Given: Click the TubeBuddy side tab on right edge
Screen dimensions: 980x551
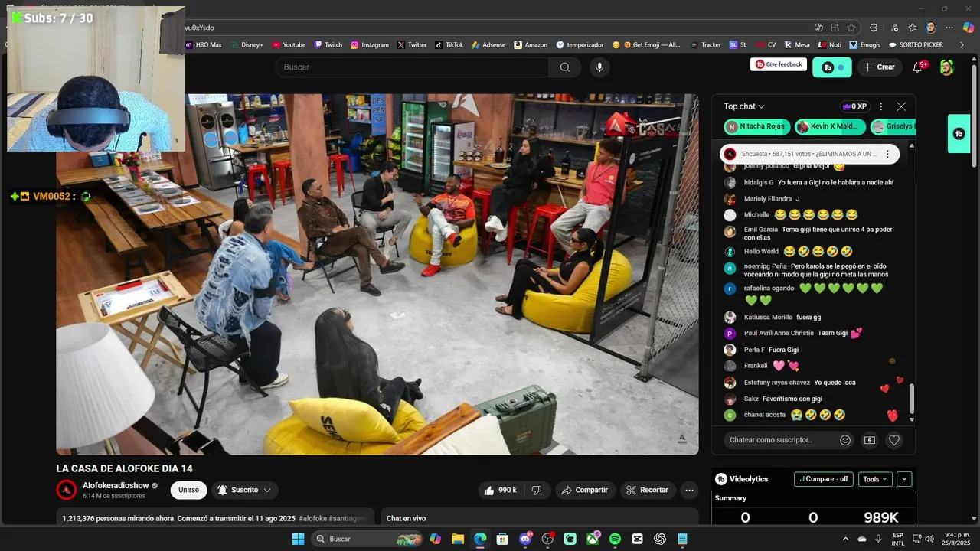Looking at the screenshot, I should 959,134.
